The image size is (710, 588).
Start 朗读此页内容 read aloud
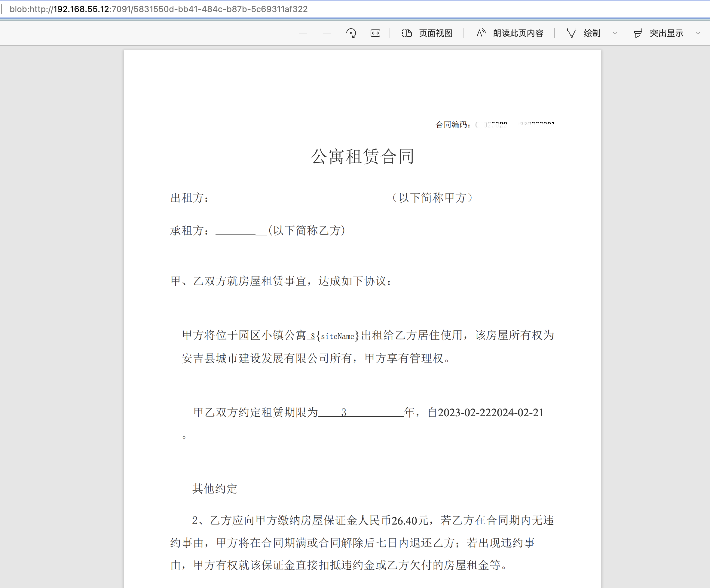(518, 33)
